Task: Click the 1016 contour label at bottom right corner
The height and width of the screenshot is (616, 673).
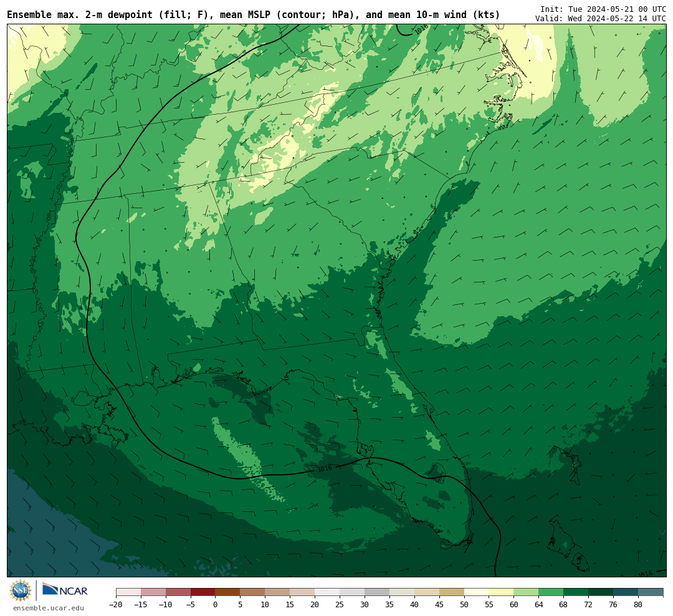Action: click(x=645, y=574)
